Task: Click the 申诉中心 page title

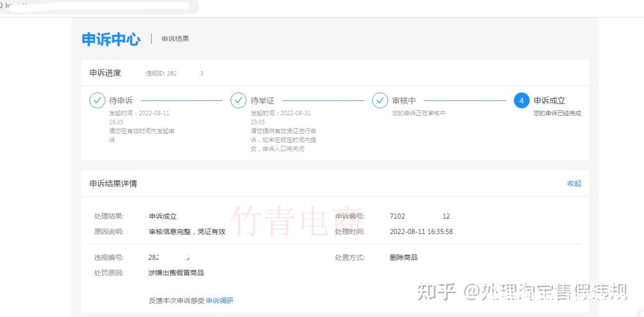Action: (111, 39)
